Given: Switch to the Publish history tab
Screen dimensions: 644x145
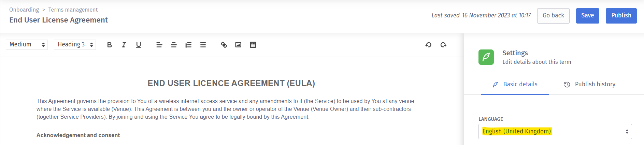Looking at the screenshot, I should (x=590, y=84).
